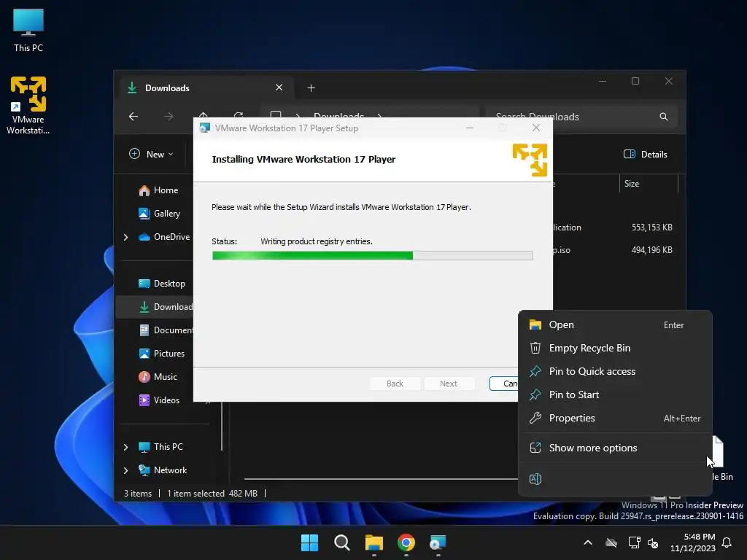Click the rename icon in context menu
The image size is (747, 560).
coord(535,480)
